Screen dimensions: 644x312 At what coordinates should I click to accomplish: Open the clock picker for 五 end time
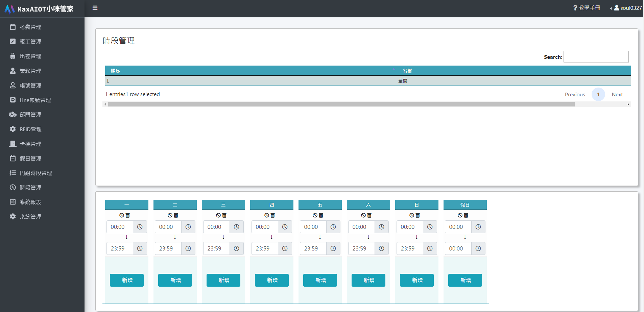(333, 248)
